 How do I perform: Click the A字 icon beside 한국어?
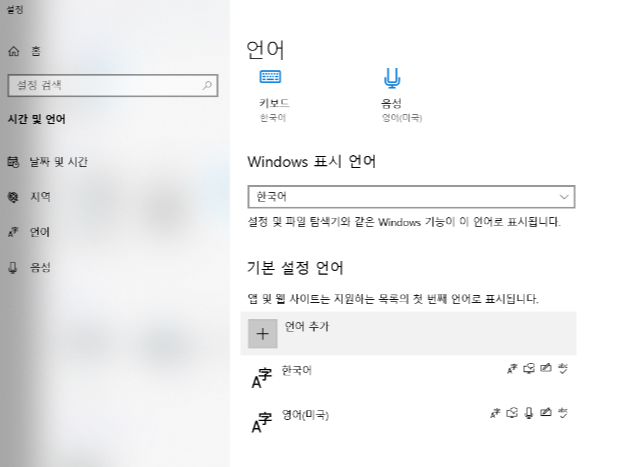261,378
